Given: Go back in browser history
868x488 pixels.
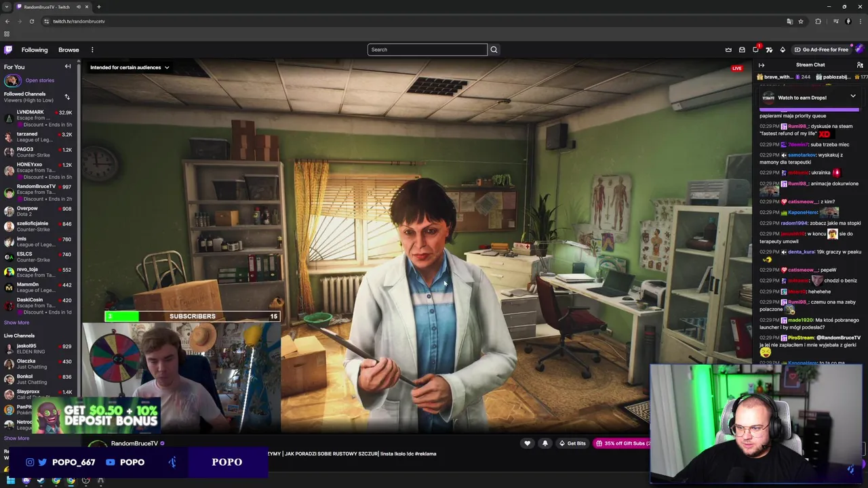Looking at the screenshot, I should click(7, 21).
